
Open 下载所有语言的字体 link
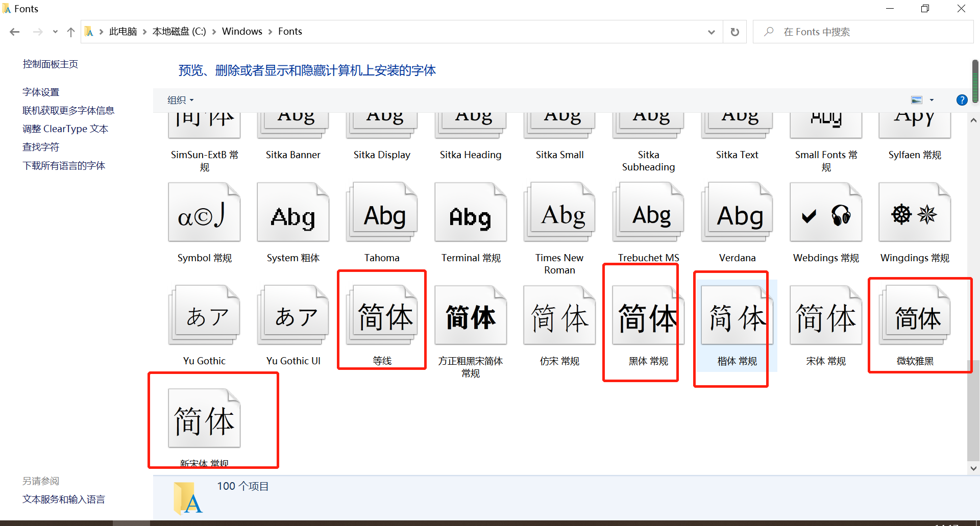(x=64, y=166)
